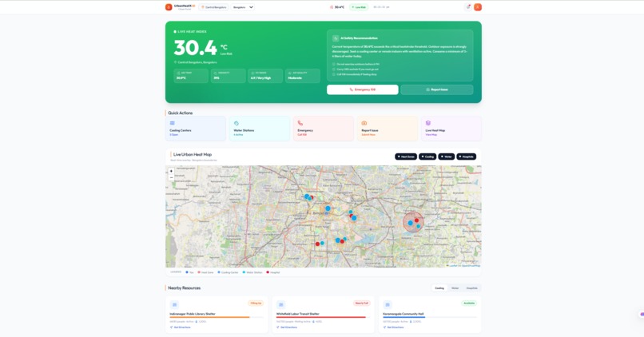Screen dimensions: 644x337
Task: Select the Water tab in Nearby Resources
Action: pyautogui.click(x=455, y=288)
